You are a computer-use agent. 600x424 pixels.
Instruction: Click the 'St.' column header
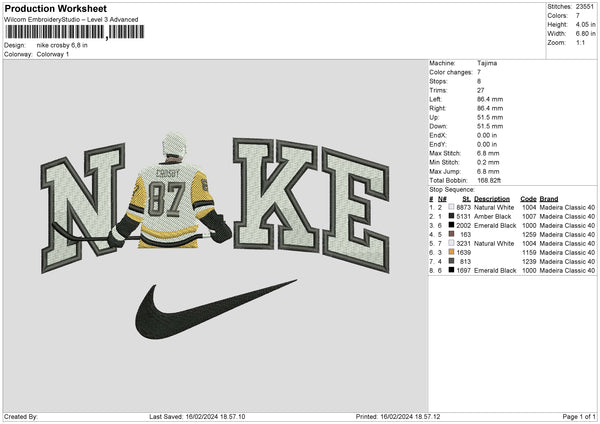466,199
